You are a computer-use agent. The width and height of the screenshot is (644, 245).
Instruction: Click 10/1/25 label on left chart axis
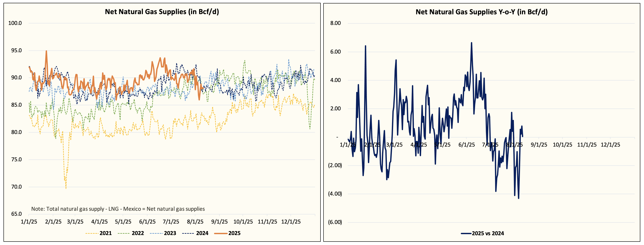coord(243,222)
